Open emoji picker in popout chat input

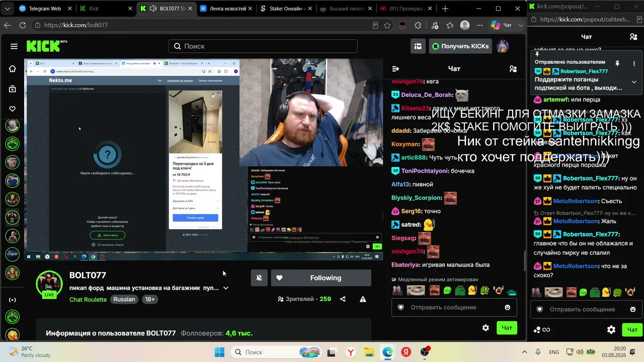(633, 309)
